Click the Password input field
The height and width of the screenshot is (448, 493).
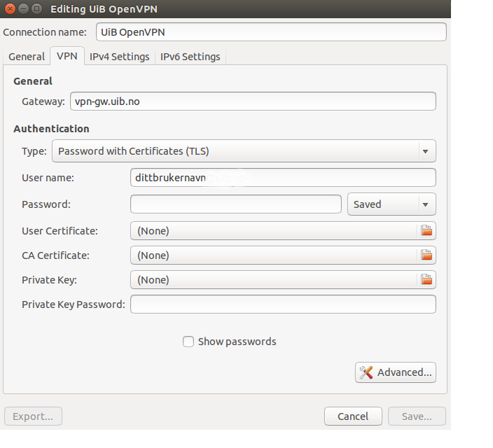pos(235,204)
